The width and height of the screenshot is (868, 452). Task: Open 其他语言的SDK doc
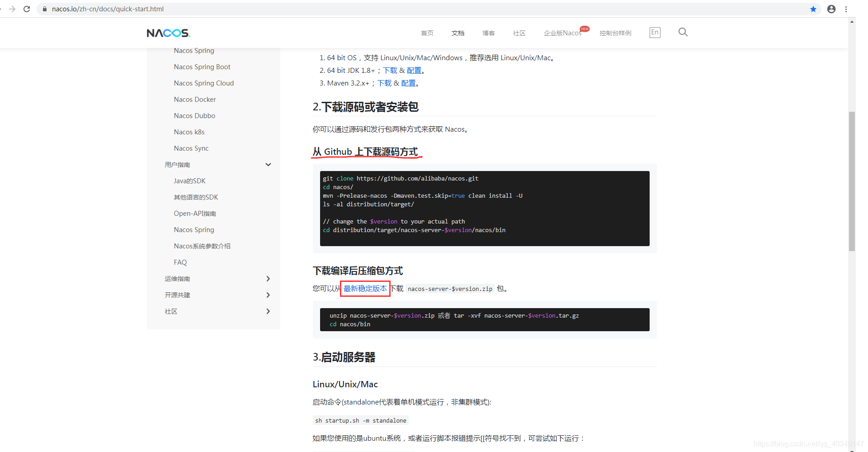(x=196, y=197)
